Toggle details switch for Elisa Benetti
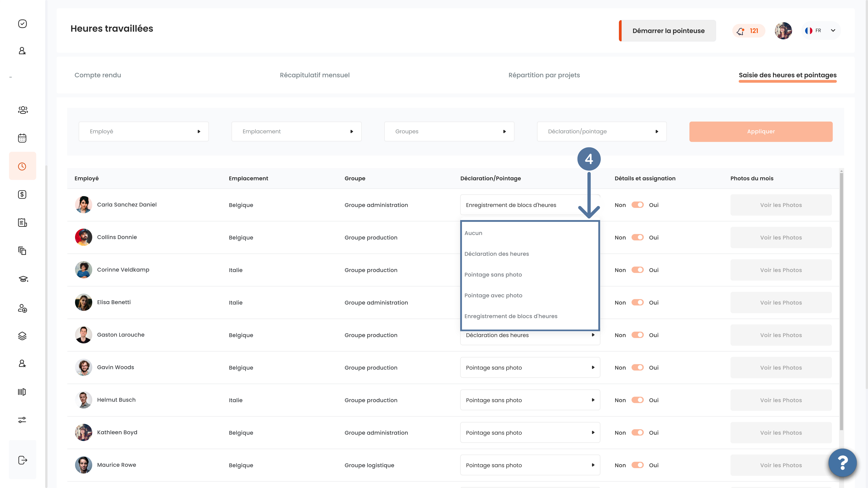 [637, 302]
